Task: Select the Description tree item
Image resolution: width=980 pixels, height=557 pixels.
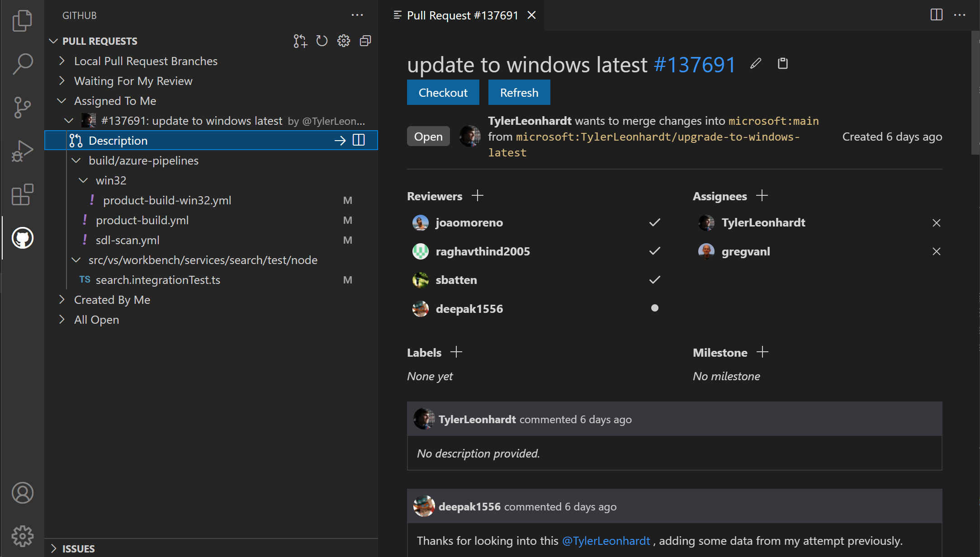Action: 119,141
